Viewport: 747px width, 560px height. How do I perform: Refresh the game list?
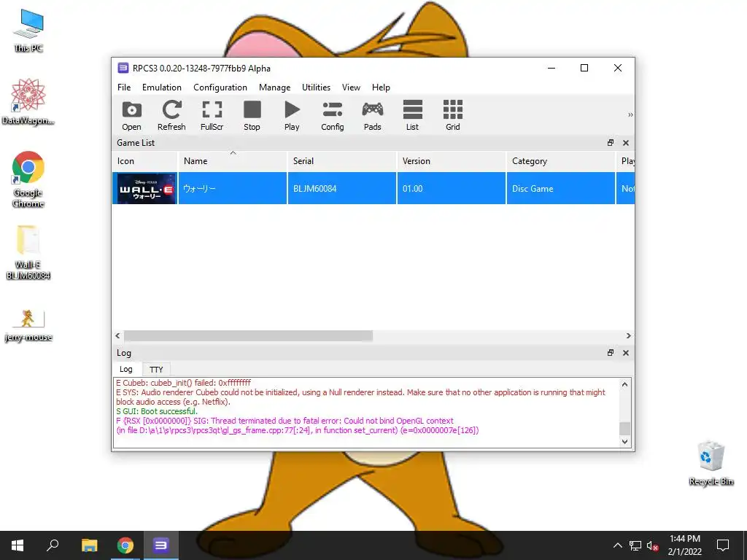pyautogui.click(x=171, y=115)
